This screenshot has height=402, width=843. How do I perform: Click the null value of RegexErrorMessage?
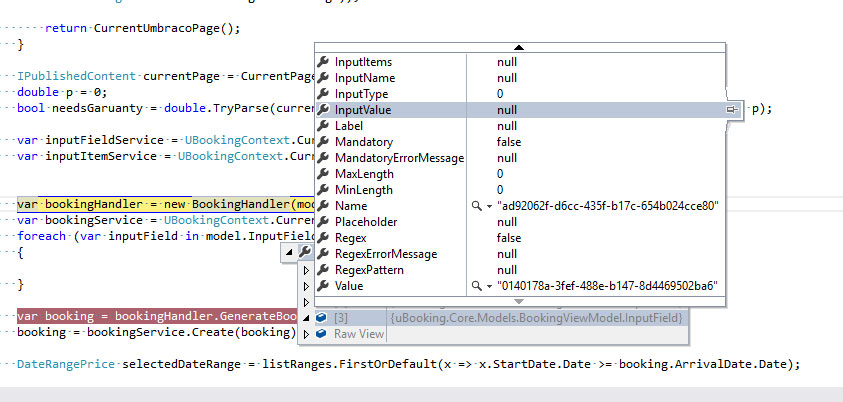(507, 254)
